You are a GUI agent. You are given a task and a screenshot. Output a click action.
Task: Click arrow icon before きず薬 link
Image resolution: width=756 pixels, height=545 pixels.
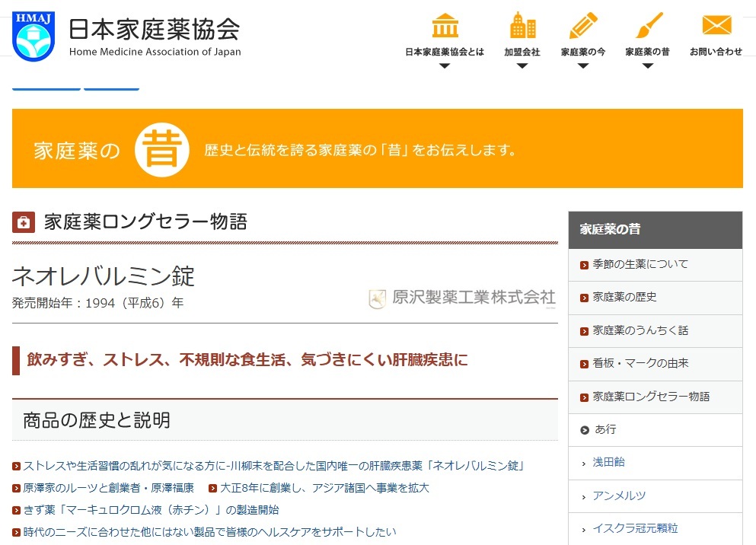coord(17,511)
